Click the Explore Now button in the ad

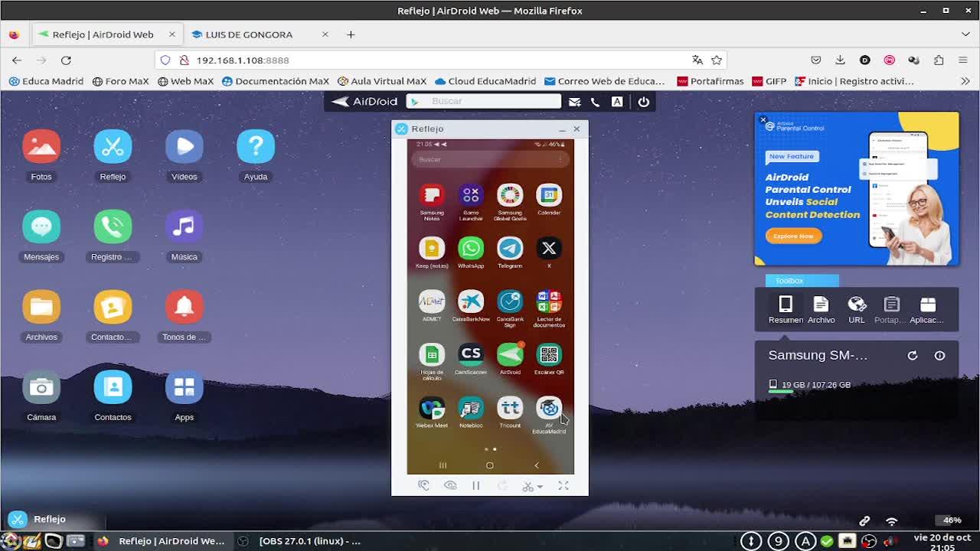[793, 236]
